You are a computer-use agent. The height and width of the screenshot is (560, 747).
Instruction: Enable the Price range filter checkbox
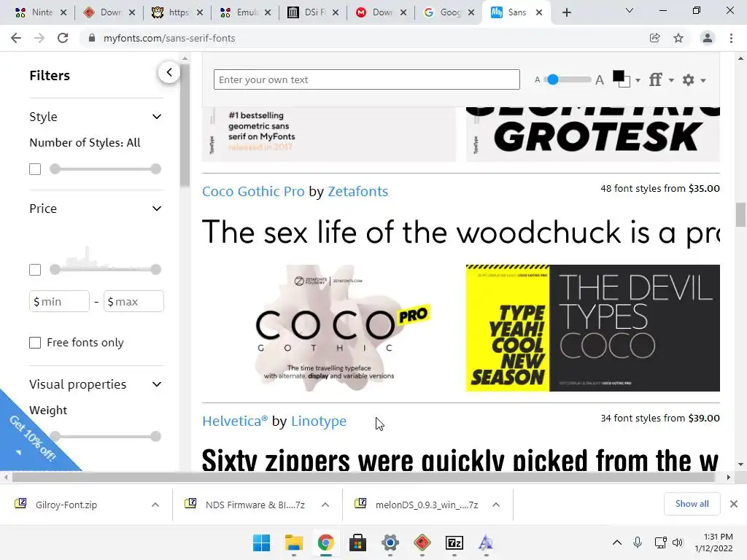point(35,270)
